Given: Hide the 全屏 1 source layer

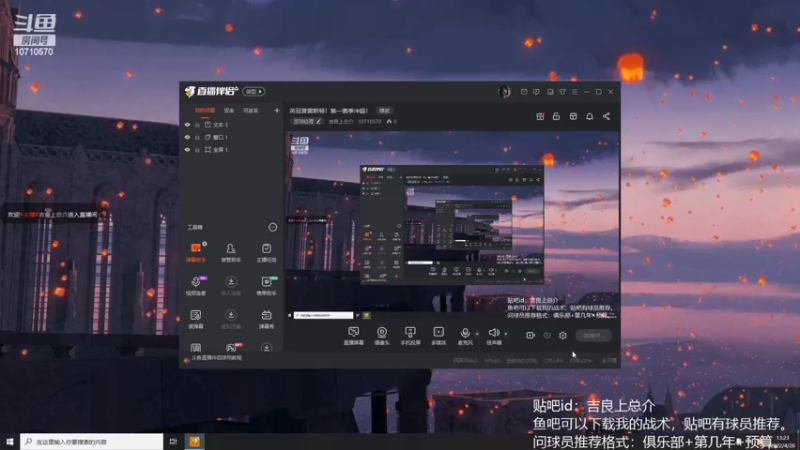Looking at the screenshot, I should tap(187, 149).
